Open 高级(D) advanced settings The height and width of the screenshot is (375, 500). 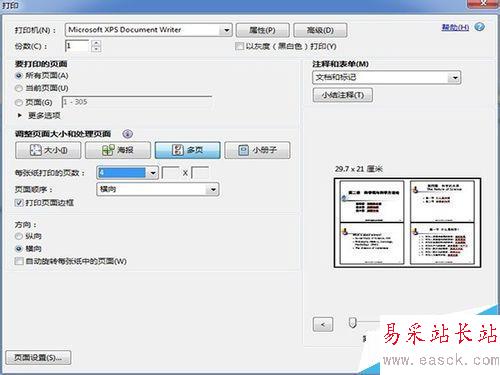(x=320, y=30)
